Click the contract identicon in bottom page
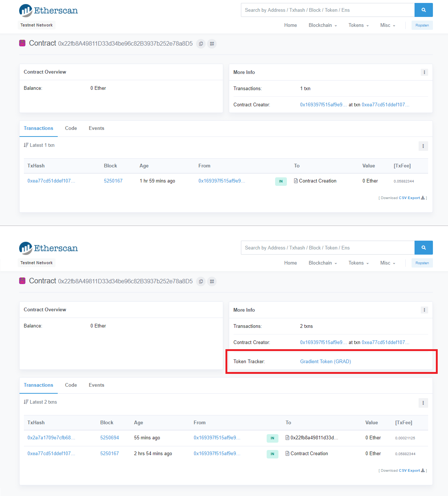 point(22,281)
